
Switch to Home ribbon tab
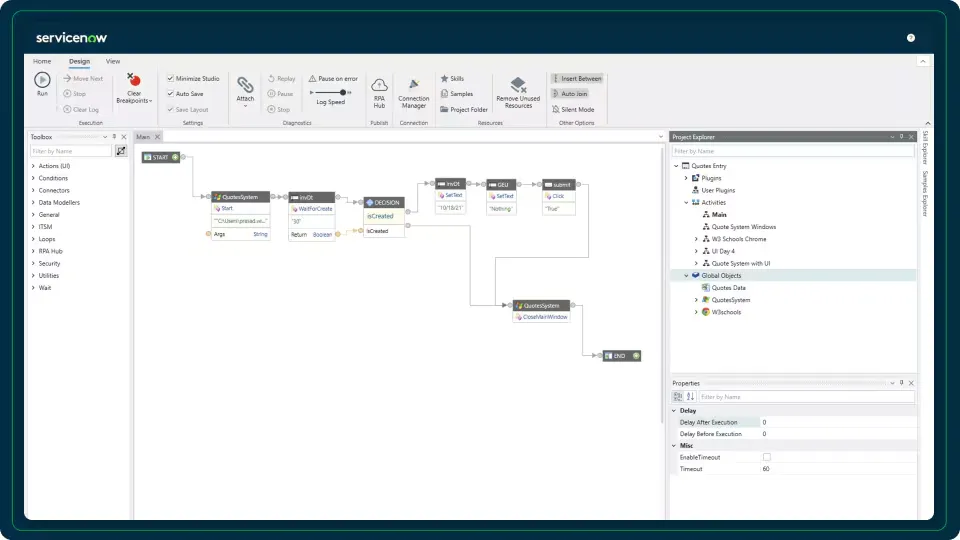tap(42, 61)
